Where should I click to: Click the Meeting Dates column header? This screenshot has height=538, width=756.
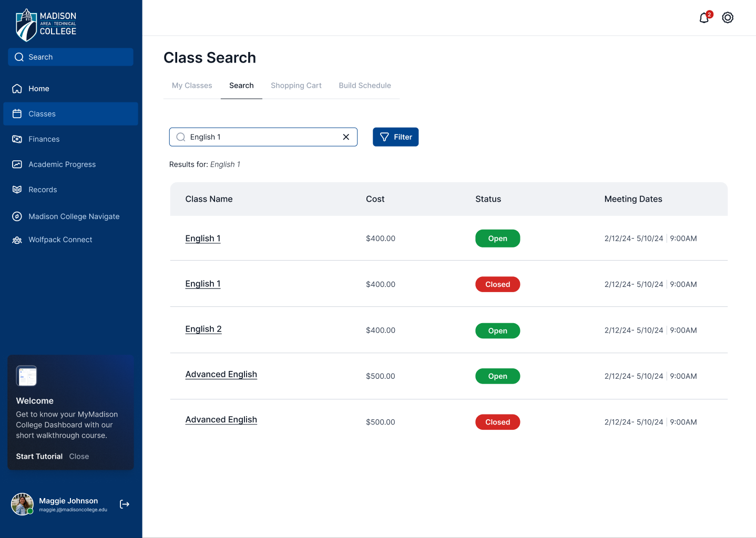click(x=633, y=199)
